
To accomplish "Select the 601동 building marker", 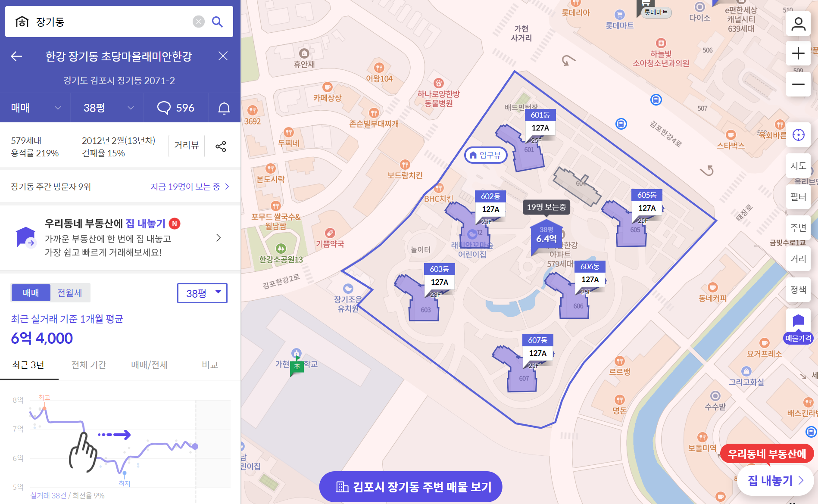I will click(540, 122).
